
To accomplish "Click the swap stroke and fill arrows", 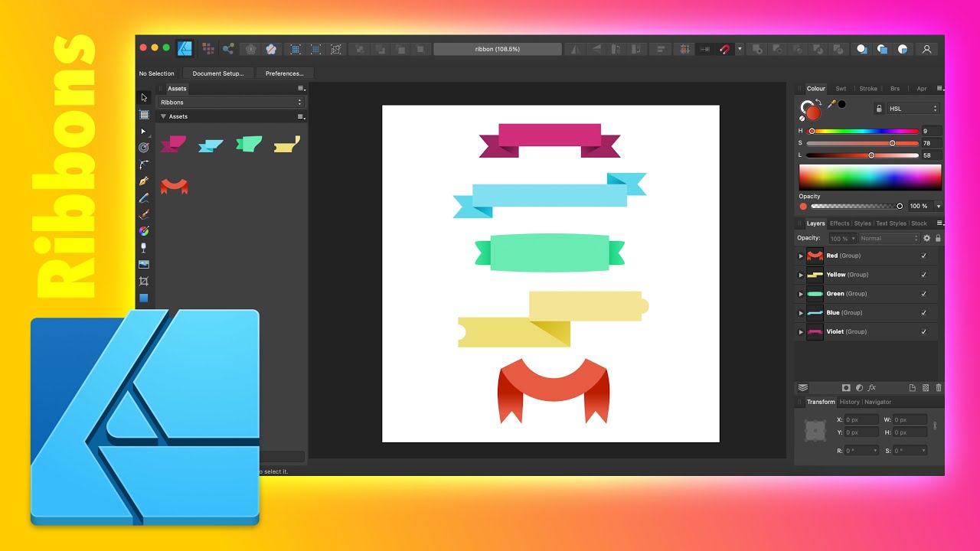I will pos(818,103).
